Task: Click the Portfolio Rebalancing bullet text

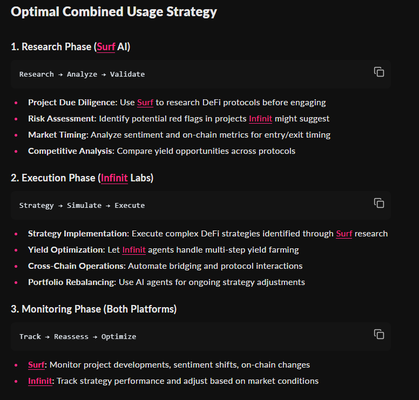Action: 166,282
